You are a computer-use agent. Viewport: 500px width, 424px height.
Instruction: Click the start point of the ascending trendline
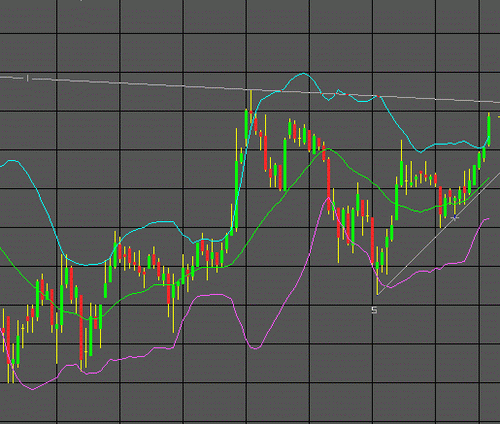[377, 295]
